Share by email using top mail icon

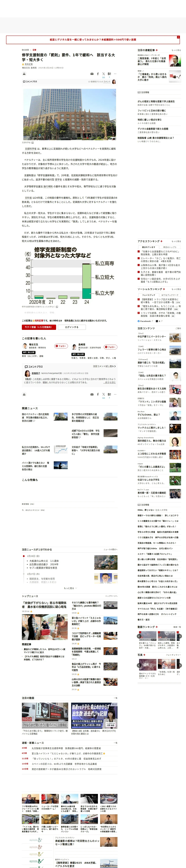tap(92, 74)
